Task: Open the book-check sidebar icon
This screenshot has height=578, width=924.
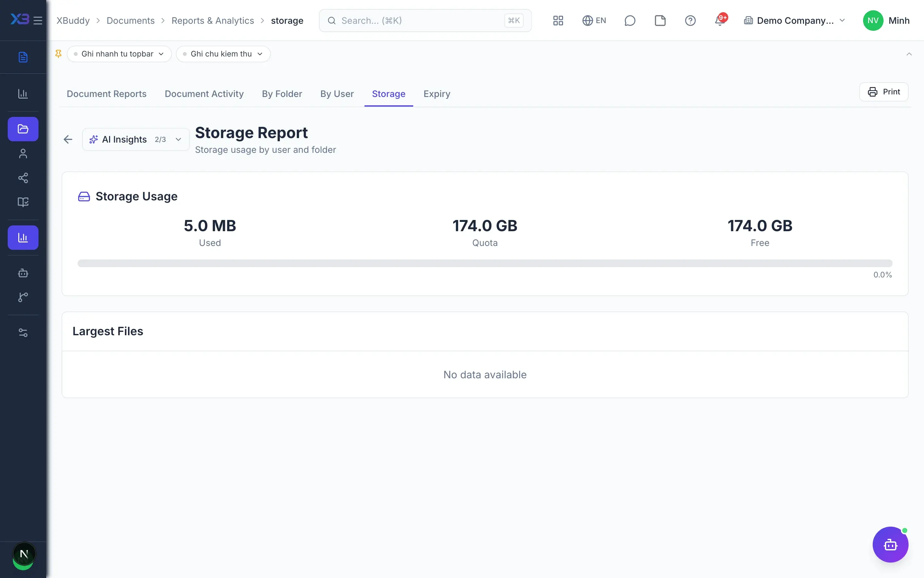Action: [23, 202]
